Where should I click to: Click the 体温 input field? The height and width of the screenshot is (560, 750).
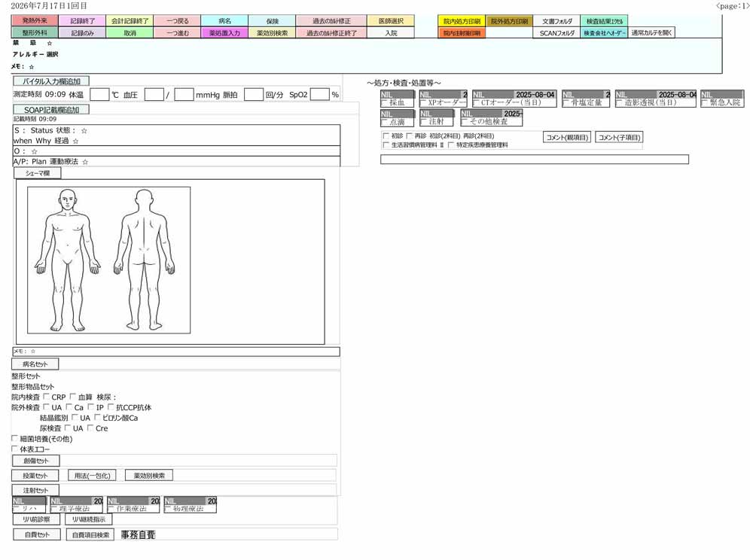pyautogui.click(x=99, y=94)
